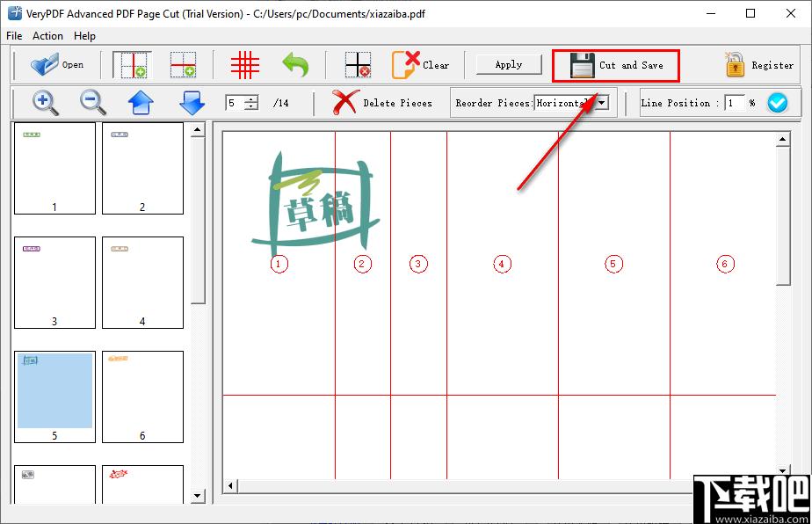Clear all cut lines
The image size is (812, 524).
point(420,65)
